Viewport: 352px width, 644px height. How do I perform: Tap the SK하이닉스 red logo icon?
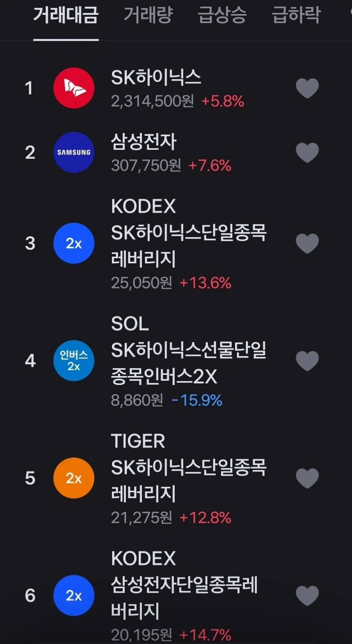74,88
